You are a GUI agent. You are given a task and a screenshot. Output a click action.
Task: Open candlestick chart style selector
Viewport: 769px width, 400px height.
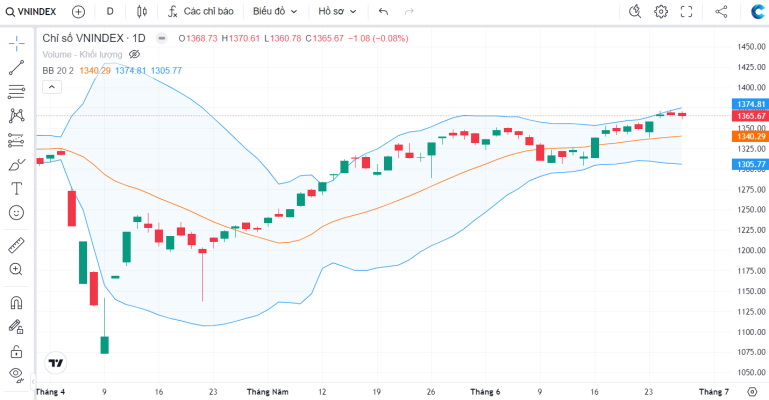[142, 11]
